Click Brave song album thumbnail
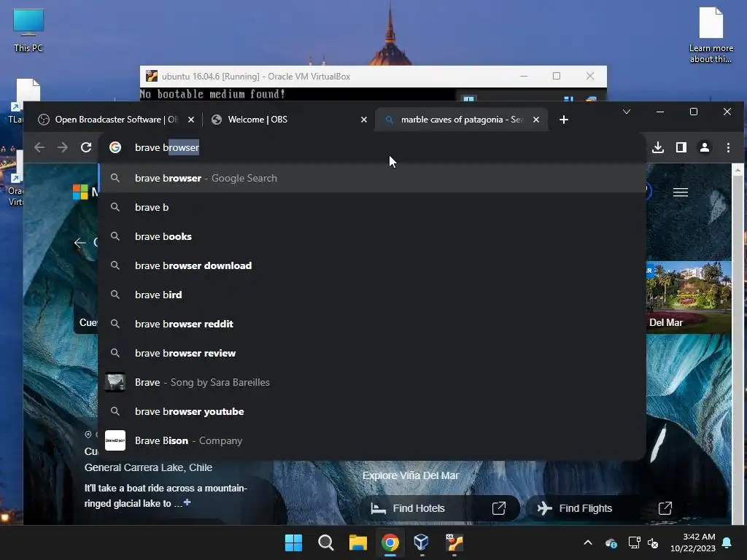747x560 pixels. pyautogui.click(x=115, y=382)
